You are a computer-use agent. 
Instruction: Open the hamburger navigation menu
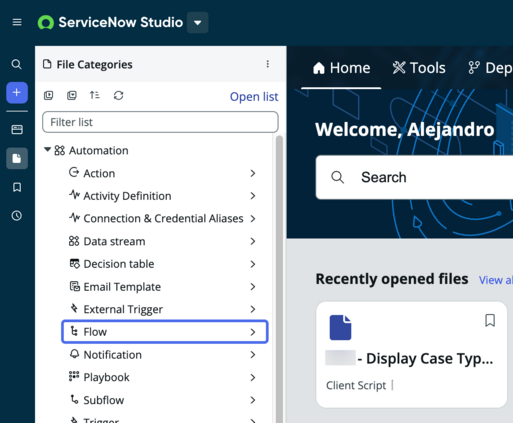(x=17, y=22)
